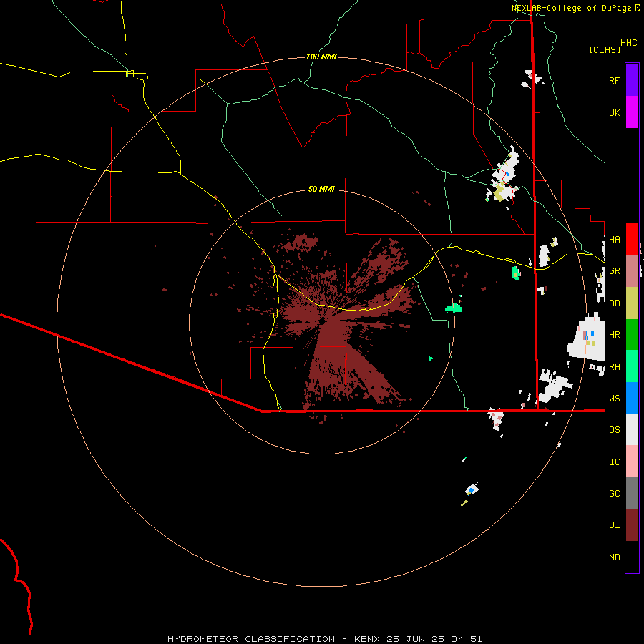Pick the HR heavy rain green swatch
Screen dimensions: 644x644
click(x=632, y=334)
